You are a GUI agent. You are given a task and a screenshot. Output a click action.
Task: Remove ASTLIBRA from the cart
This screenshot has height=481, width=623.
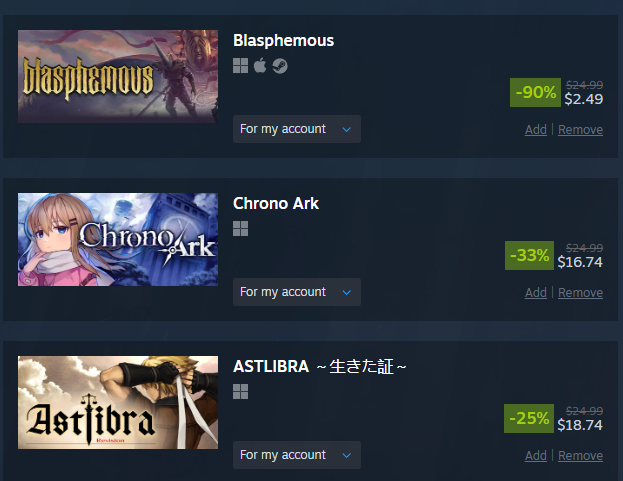580,455
